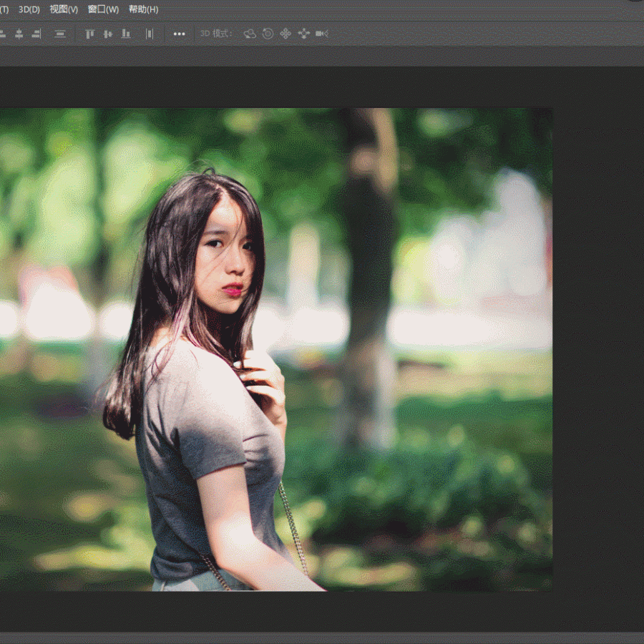Open the 3D(D) menu
Image resolution: width=644 pixels, height=644 pixels.
coord(29,9)
